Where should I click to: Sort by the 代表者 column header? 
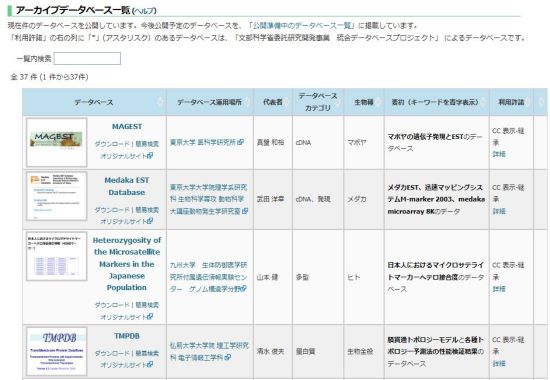pos(273,102)
